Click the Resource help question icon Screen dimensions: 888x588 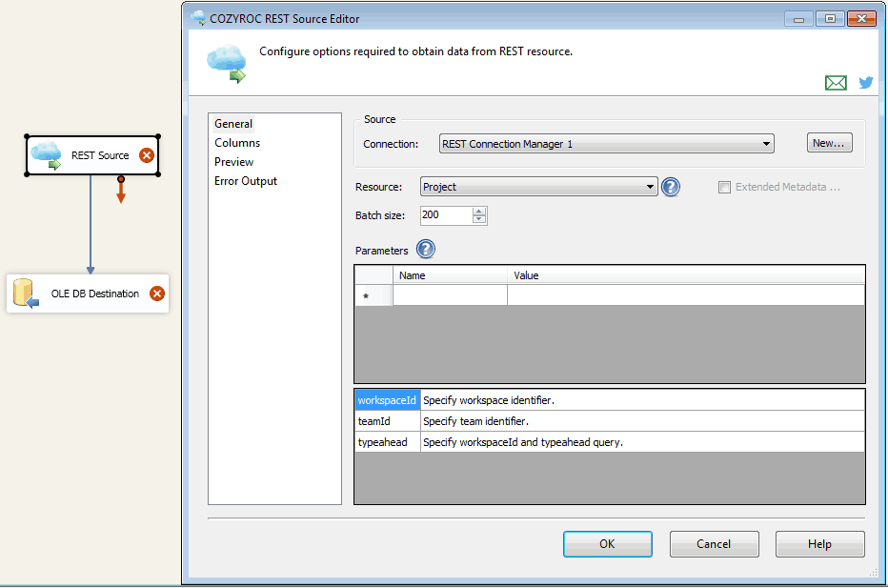pyautogui.click(x=671, y=187)
